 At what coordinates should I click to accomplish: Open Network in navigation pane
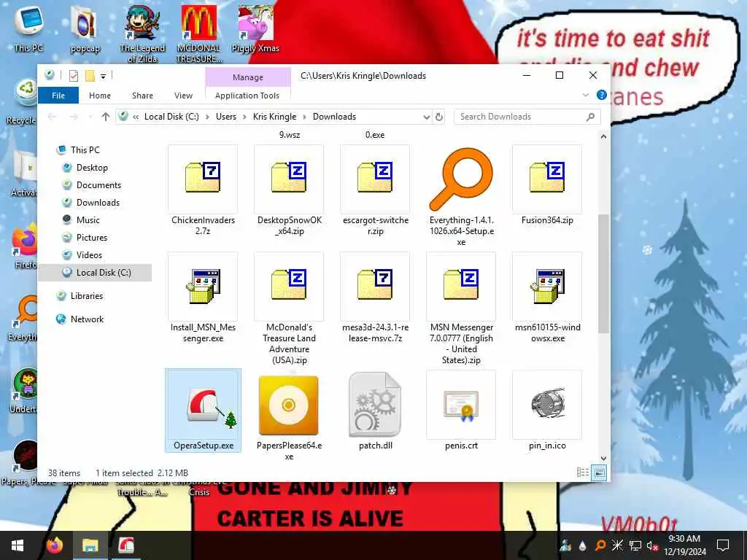[87, 319]
